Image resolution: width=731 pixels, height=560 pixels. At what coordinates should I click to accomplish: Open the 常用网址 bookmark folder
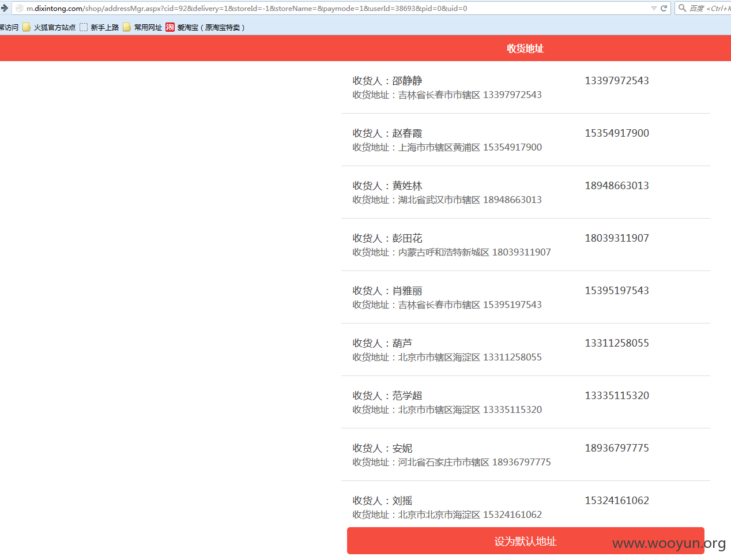click(142, 27)
